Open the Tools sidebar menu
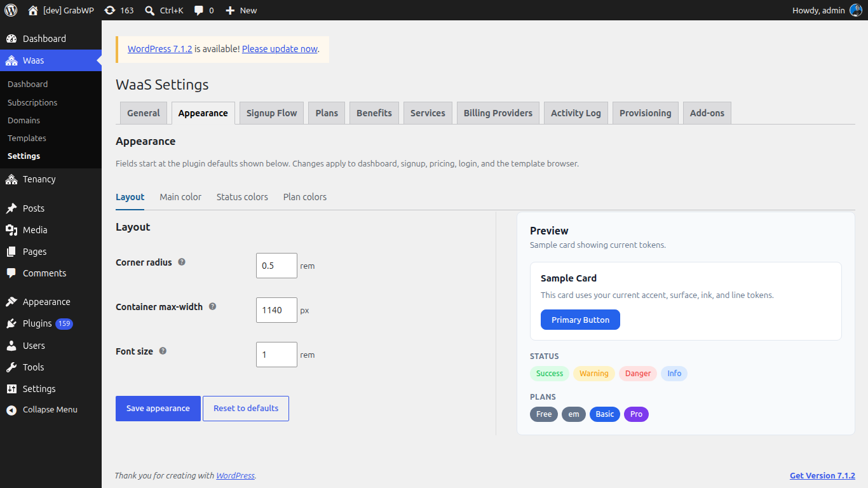Image resolution: width=868 pixels, height=488 pixels. coord(51,367)
